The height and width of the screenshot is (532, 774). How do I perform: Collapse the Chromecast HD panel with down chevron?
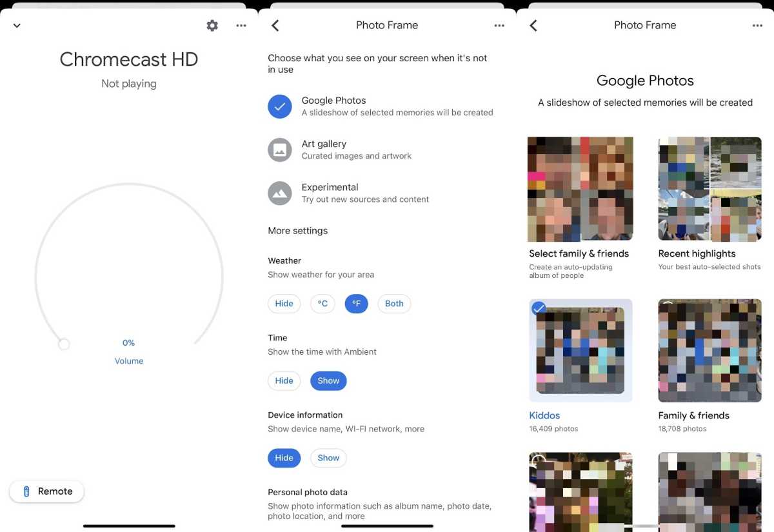(x=17, y=26)
